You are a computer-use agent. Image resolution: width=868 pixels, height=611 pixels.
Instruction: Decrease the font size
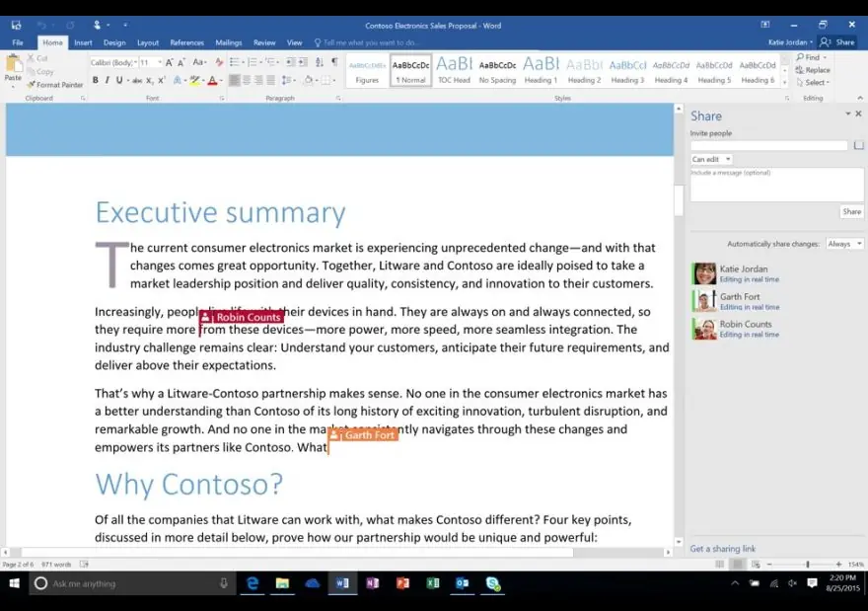[181, 62]
